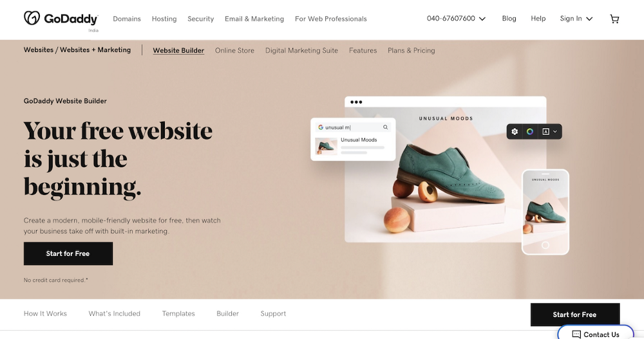The image size is (644, 339).
Task: Open the Domains menu
Action: (127, 19)
